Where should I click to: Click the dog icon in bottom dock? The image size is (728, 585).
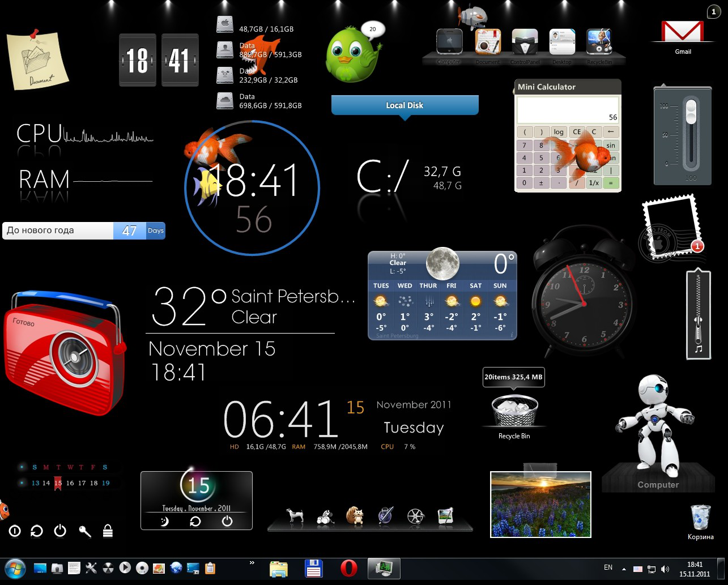(x=294, y=515)
